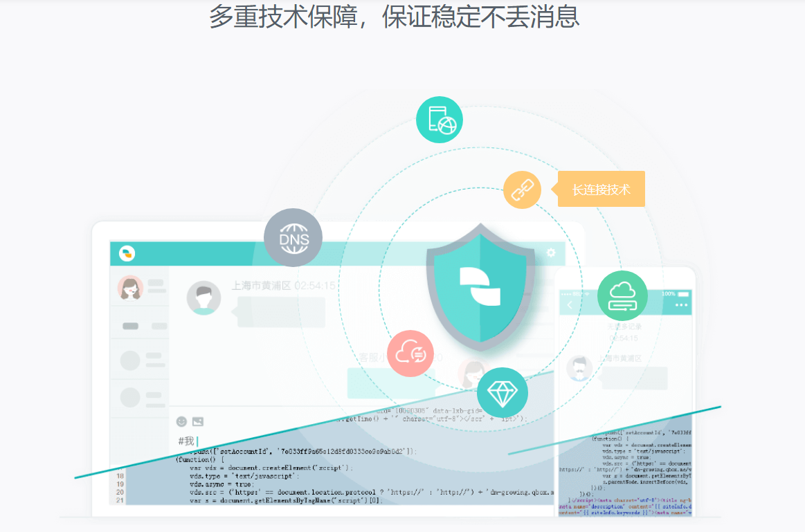
Task: Select the pink cloud sync icon
Action: tap(410, 354)
